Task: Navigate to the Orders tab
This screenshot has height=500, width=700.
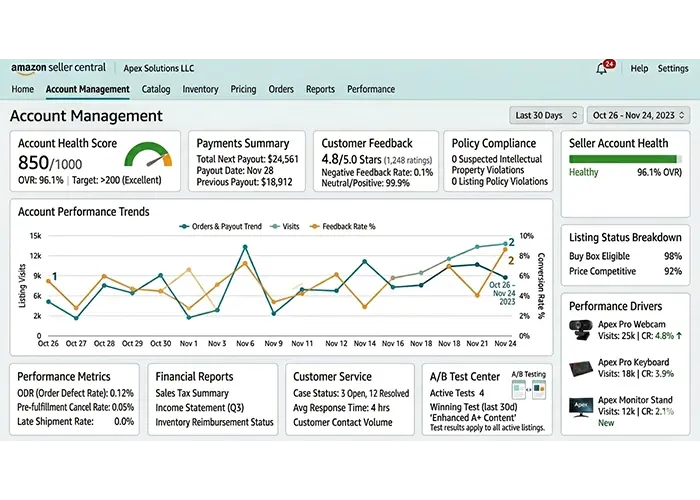Action: (281, 89)
